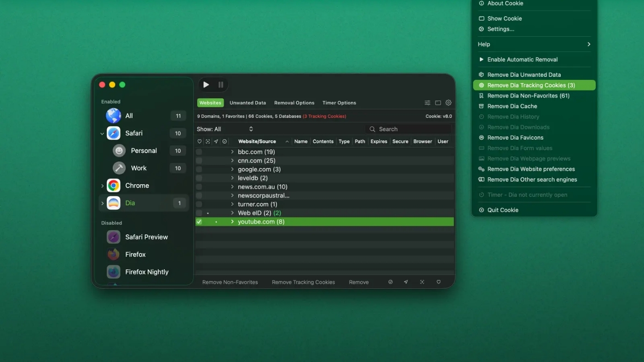Open the Help submenu
The width and height of the screenshot is (644, 362).
click(x=534, y=45)
